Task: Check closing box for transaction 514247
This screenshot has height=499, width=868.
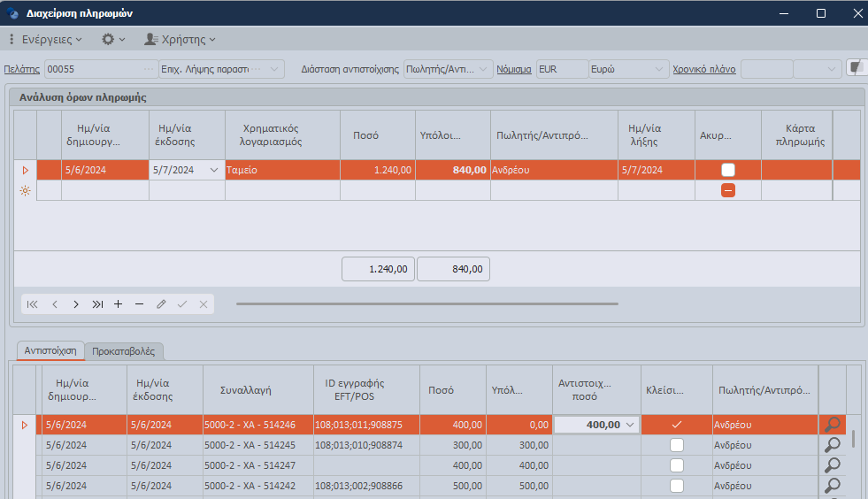Action: pyautogui.click(x=677, y=465)
